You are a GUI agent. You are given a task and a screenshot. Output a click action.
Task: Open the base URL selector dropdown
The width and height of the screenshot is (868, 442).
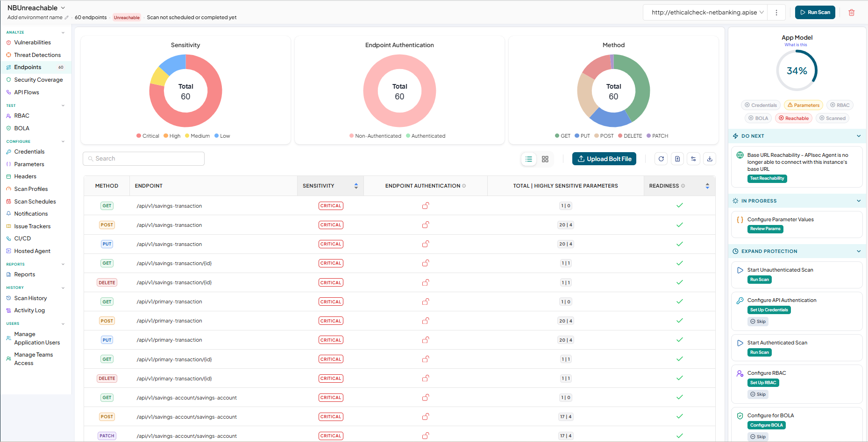click(706, 13)
